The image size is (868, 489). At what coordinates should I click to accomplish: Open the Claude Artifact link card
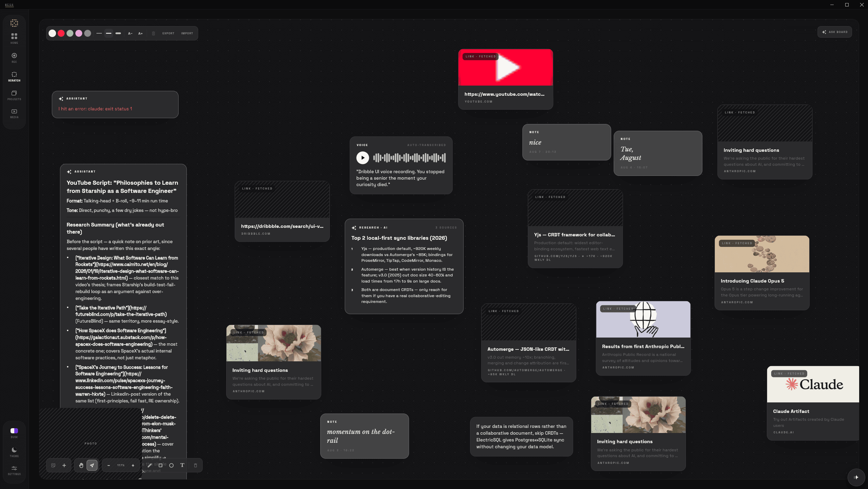813,403
